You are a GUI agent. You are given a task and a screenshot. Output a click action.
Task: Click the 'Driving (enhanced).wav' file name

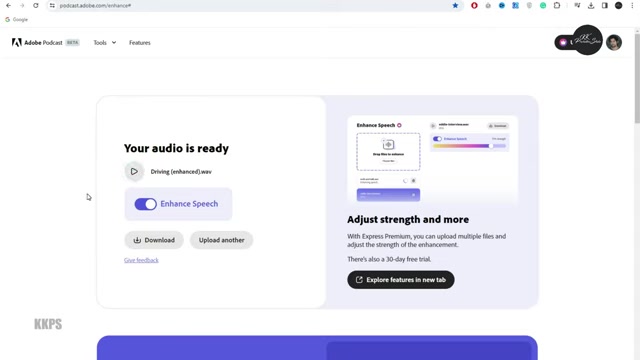181,172
